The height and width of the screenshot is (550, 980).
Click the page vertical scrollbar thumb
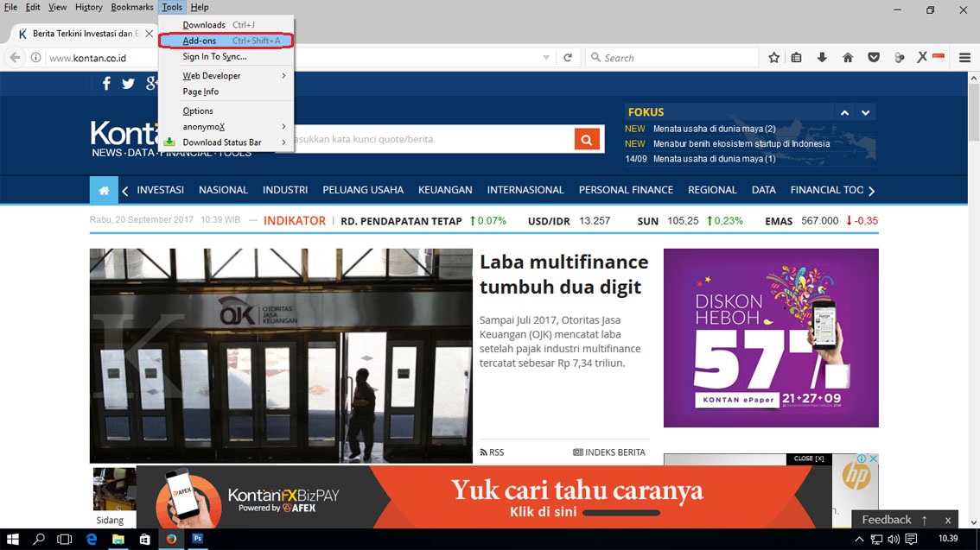(974, 112)
